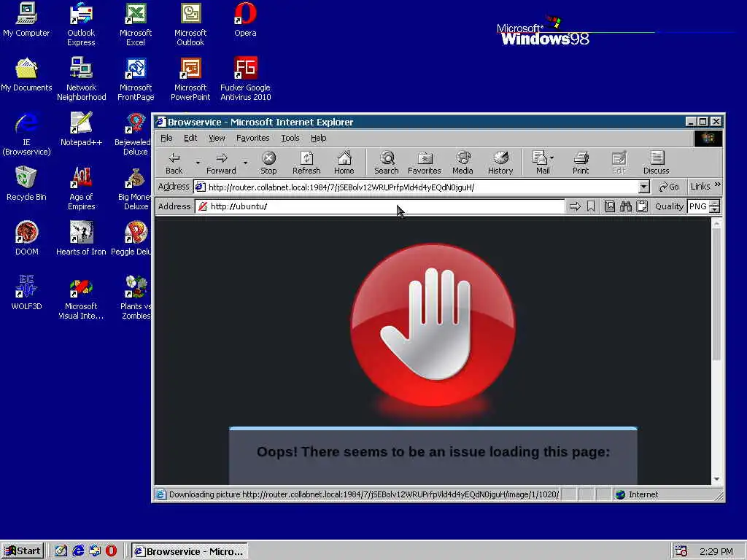
Task: Open the Tools menu
Action: tap(290, 138)
